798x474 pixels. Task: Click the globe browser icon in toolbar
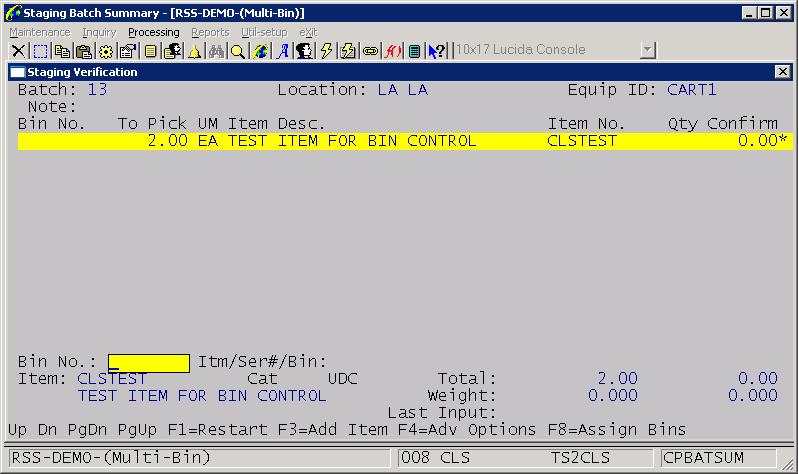tap(261, 51)
